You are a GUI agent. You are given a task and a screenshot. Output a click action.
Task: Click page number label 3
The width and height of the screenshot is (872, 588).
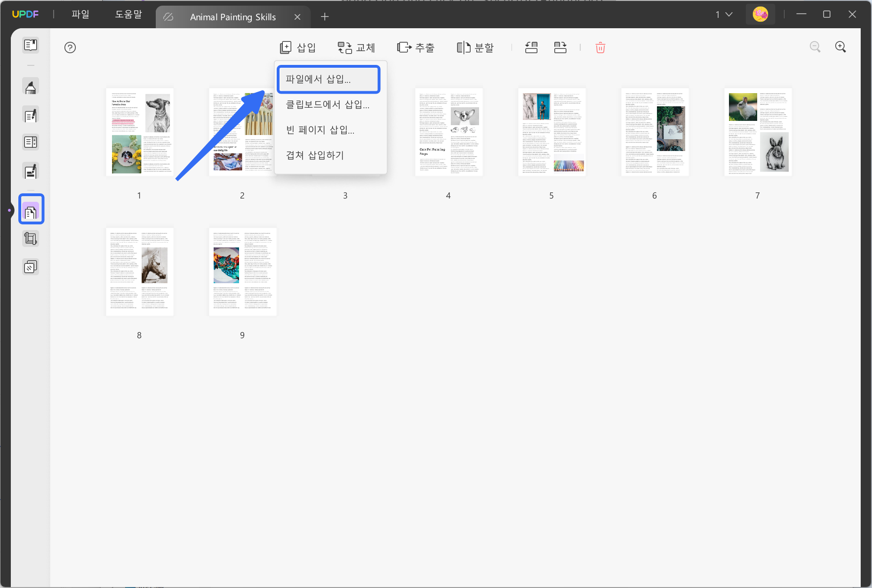pyautogui.click(x=345, y=196)
